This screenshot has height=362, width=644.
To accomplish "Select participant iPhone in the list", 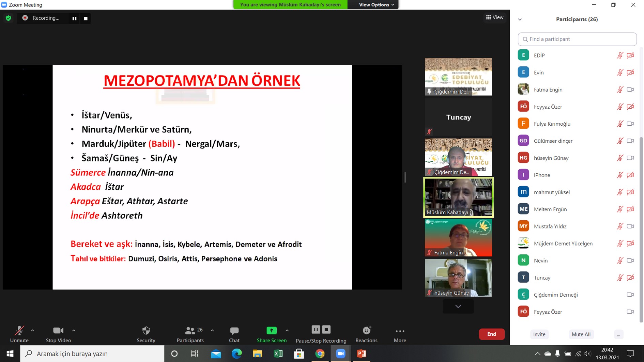I will pyautogui.click(x=577, y=175).
